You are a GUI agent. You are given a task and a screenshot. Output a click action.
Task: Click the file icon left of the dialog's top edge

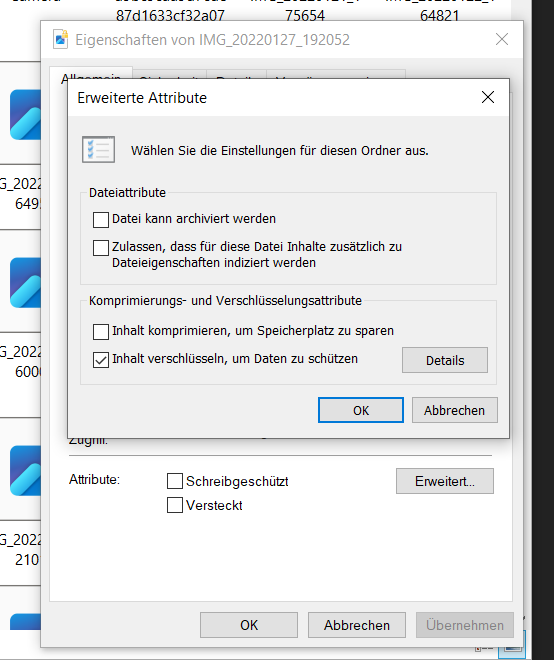click(25, 114)
